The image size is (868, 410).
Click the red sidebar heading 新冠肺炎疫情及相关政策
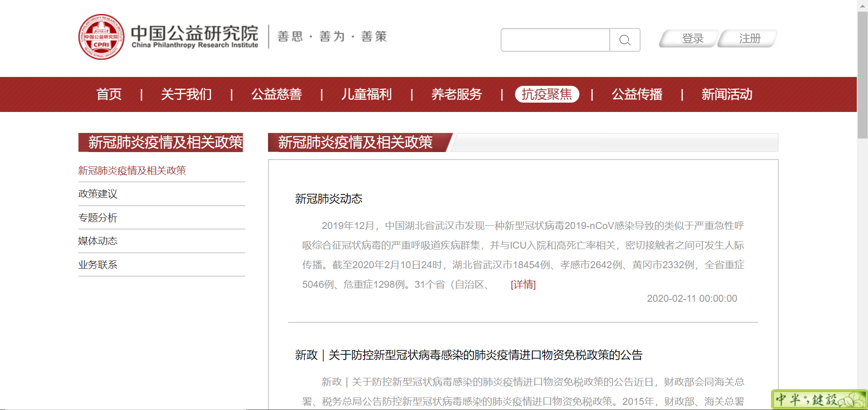[x=161, y=142]
